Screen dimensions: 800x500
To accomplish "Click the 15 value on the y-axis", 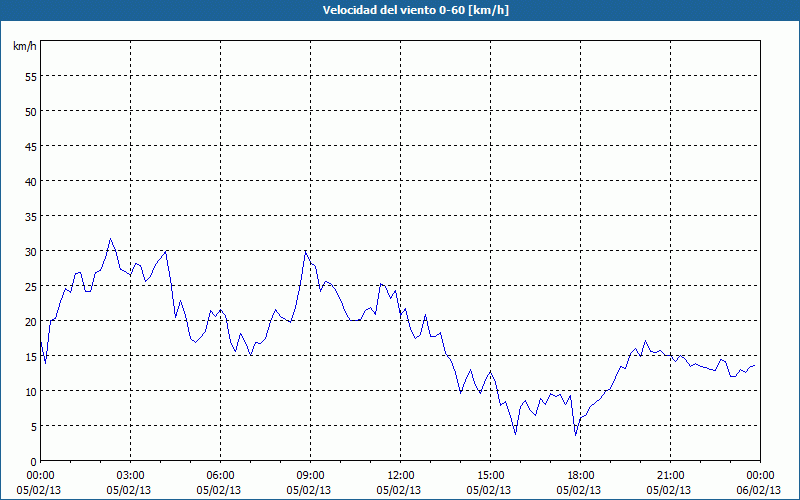I will click(x=31, y=357).
